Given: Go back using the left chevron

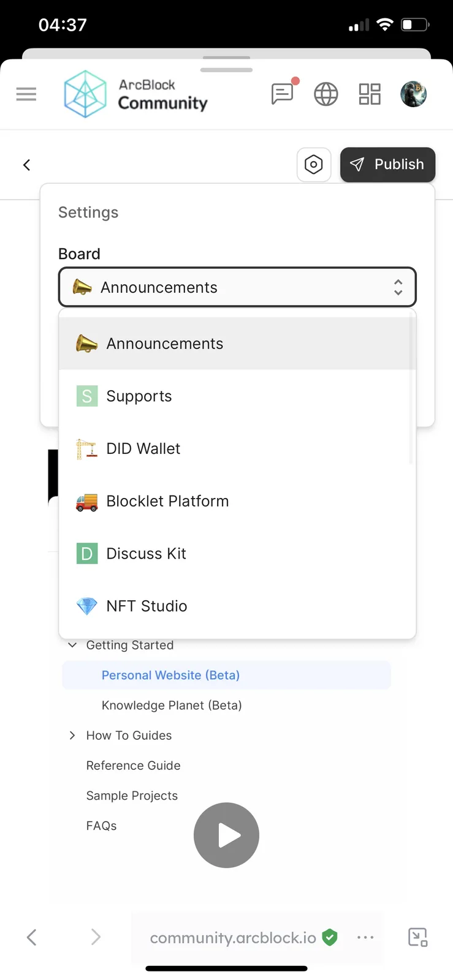Looking at the screenshot, I should (26, 165).
